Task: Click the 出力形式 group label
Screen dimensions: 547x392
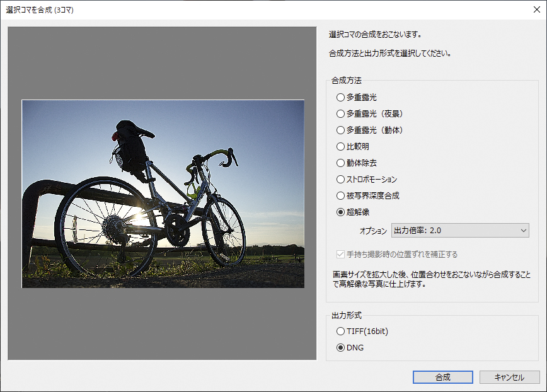Action: coord(347,316)
